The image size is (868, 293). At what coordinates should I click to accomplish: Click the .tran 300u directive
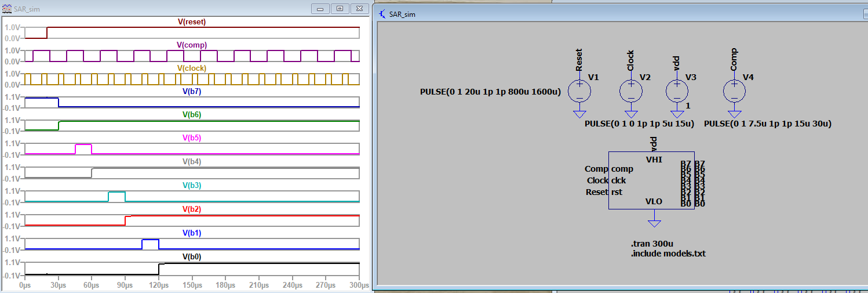point(651,244)
